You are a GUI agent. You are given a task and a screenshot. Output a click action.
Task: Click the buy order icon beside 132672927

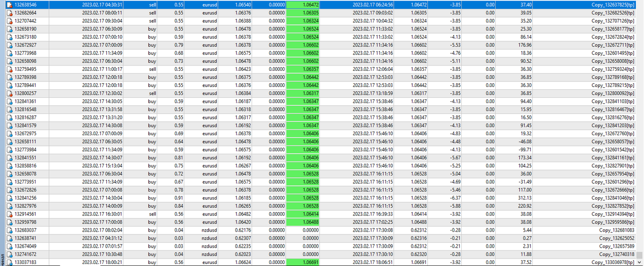(x=9, y=45)
